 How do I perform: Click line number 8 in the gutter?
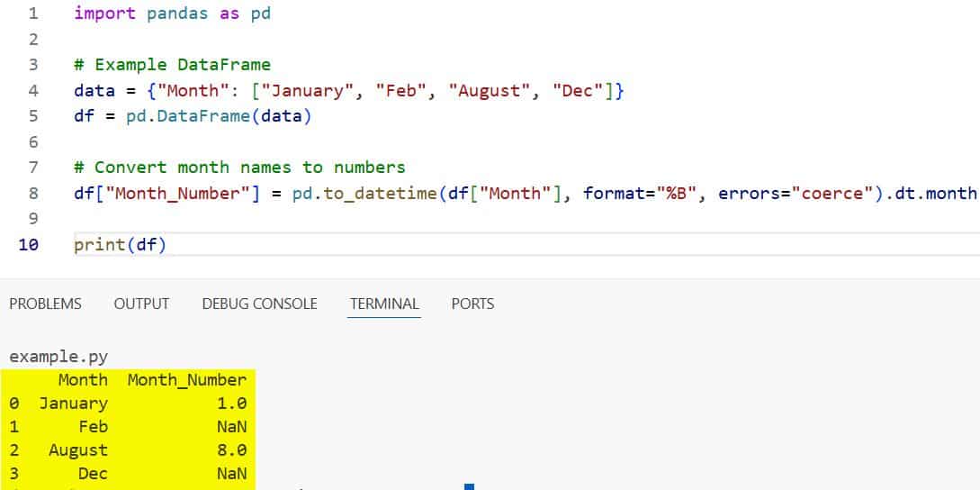[x=32, y=194]
